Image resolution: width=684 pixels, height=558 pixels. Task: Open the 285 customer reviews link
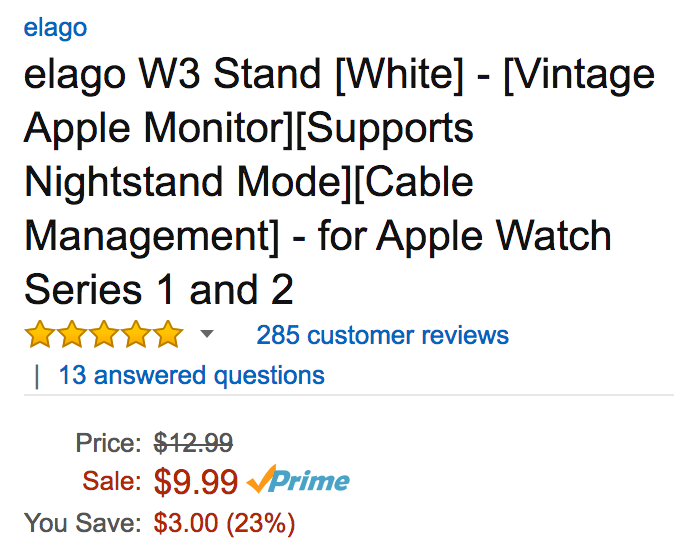coord(382,335)
